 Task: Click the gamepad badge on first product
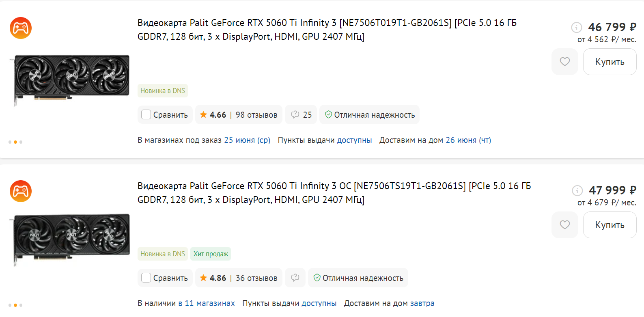click(x=21, y=28)
